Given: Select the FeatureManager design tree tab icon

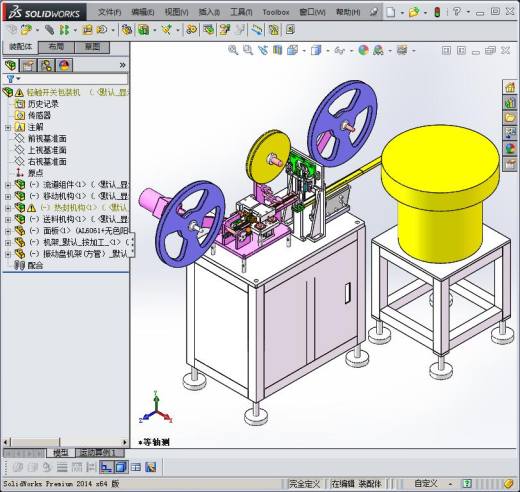Looking at the screenshot, I should (x=11, y=65).
